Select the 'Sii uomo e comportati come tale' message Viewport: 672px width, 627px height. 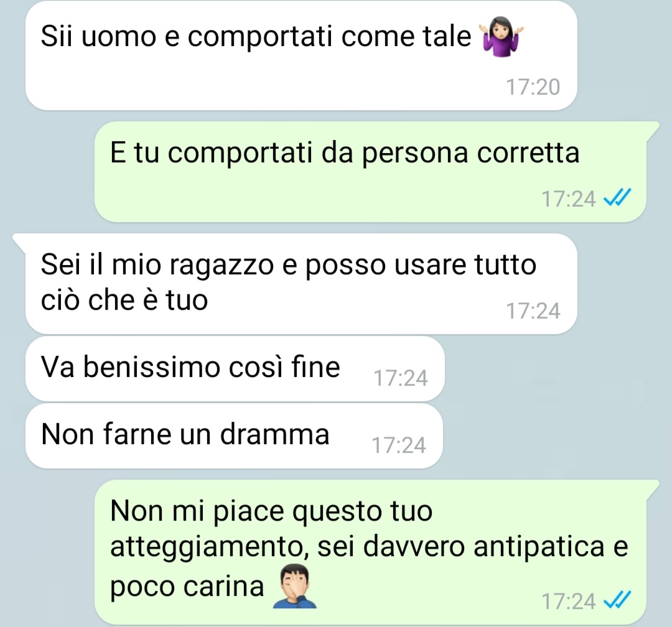[301, 55]
